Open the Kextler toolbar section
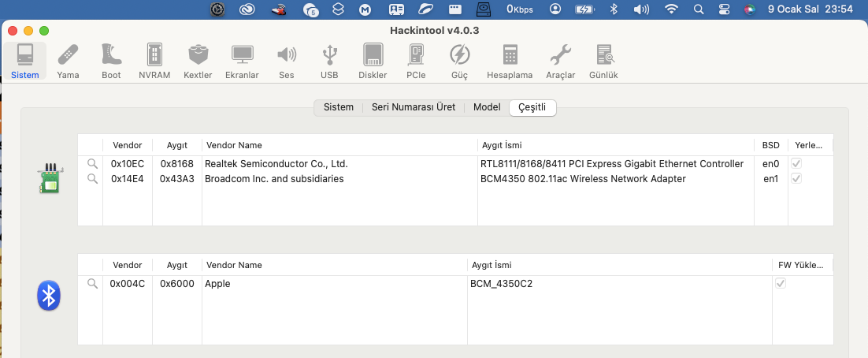This screenshot has width=868, height=358. 198,62
